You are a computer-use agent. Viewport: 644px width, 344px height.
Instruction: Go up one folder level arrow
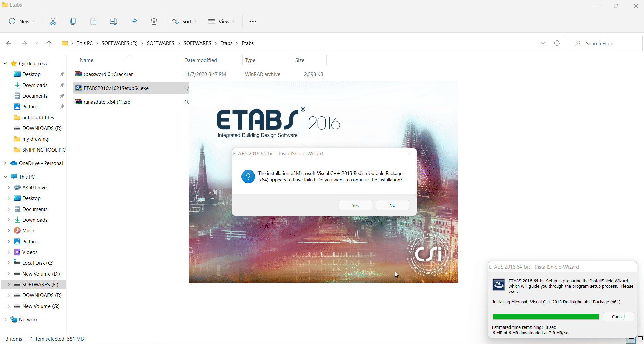(x=49, y=43)
